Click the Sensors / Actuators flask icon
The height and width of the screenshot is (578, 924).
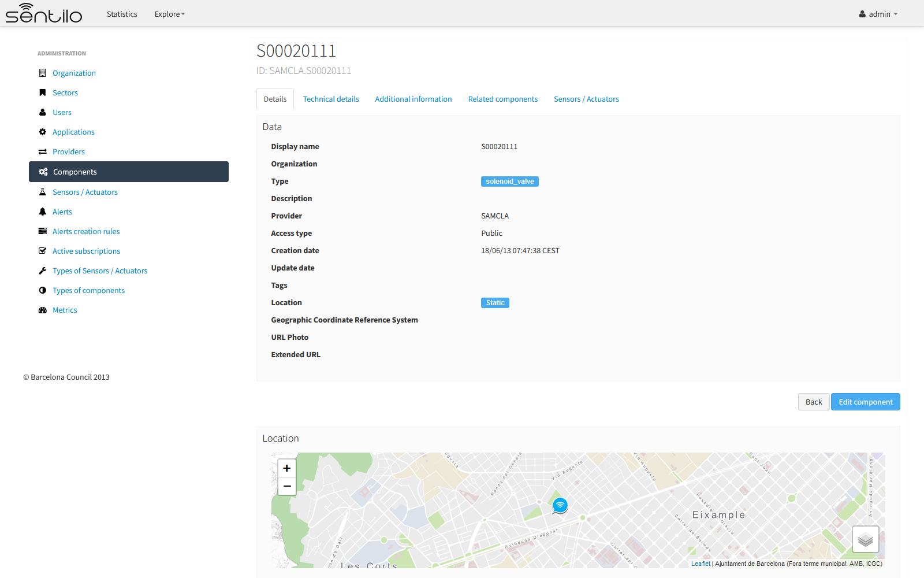click(x=42, y=192)
